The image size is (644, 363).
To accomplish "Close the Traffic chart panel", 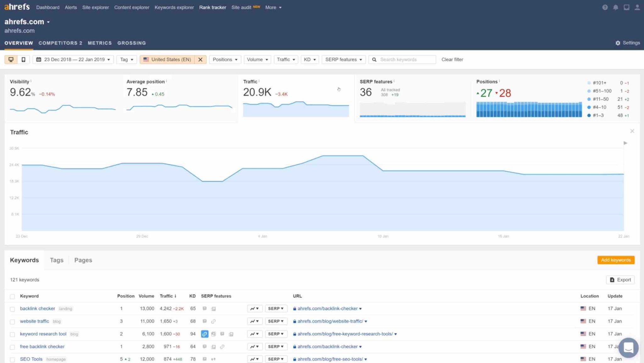I will click(632, 131).
